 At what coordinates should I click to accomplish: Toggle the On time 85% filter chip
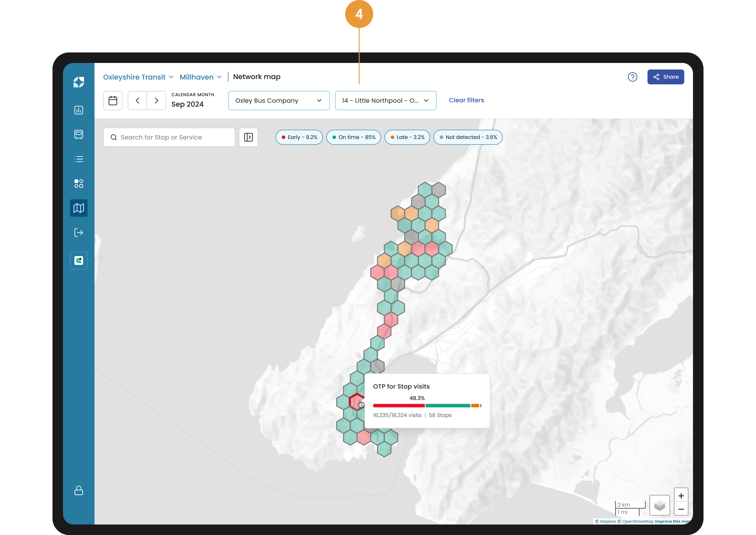pyautogui.click(x=353, y=137)
